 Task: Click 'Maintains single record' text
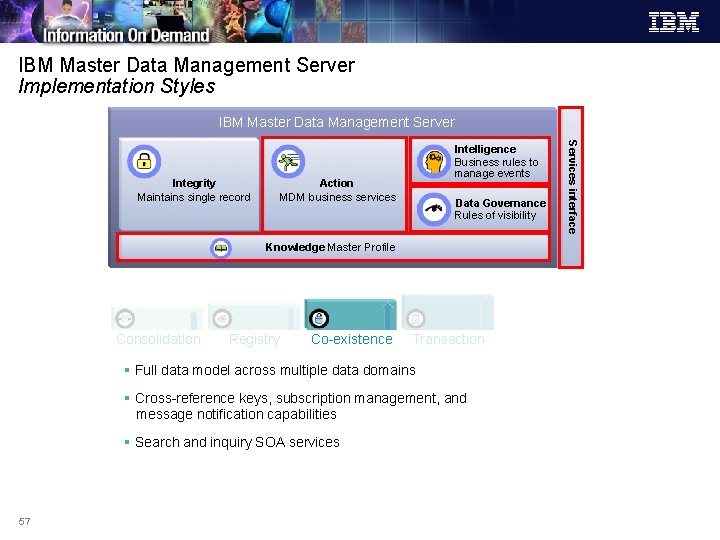194,197
